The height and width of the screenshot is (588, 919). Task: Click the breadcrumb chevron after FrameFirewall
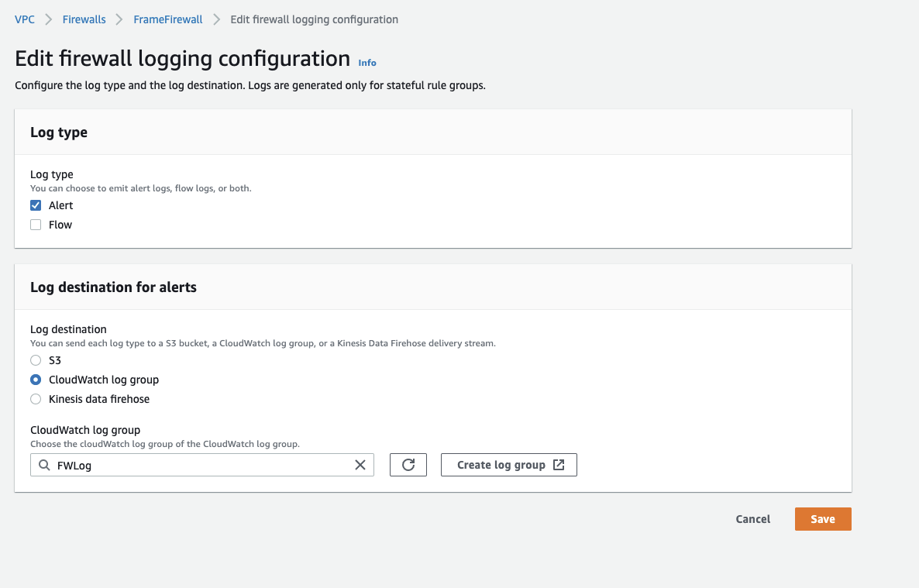tap(216, 19)
